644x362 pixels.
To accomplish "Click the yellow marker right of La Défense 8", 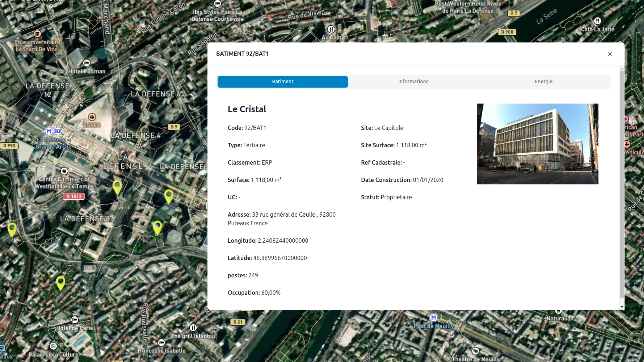I will coord(157,227).
